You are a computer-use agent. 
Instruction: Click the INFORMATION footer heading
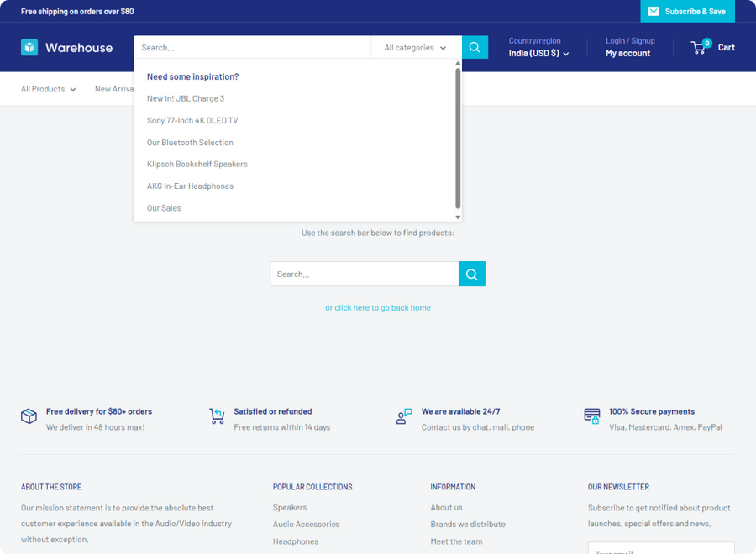click(x=453, y=487)
